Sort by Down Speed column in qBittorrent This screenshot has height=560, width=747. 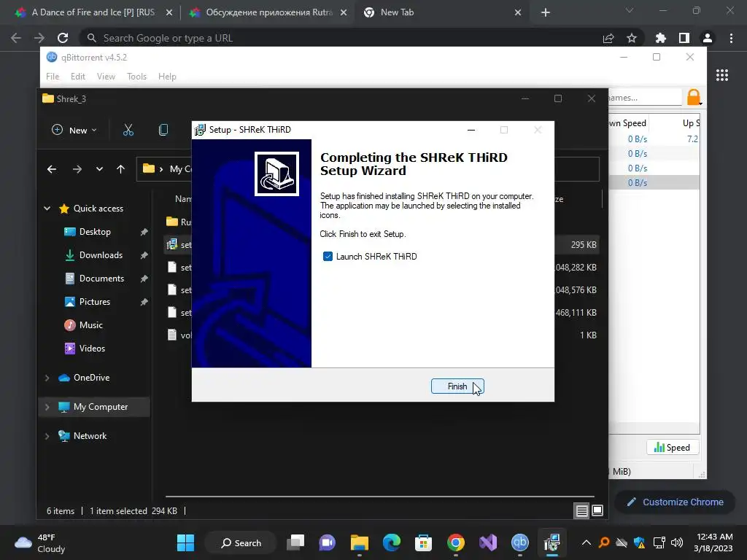(628, 122)
